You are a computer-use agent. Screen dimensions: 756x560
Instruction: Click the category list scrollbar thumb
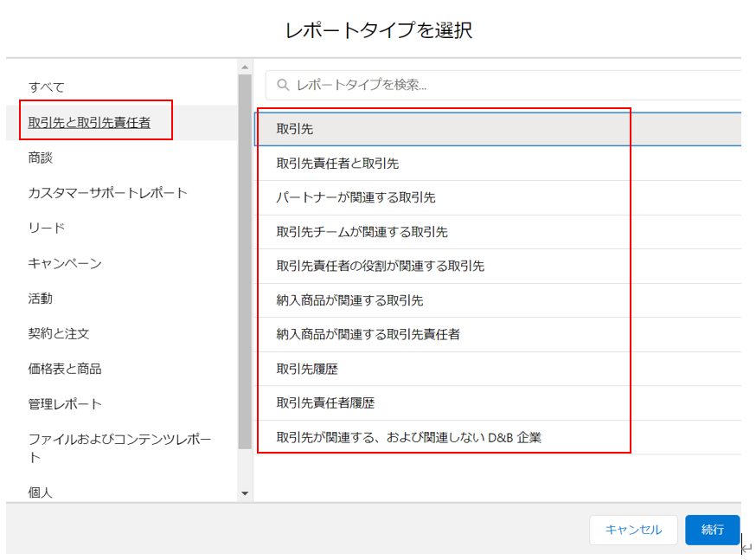pos(245,261)
